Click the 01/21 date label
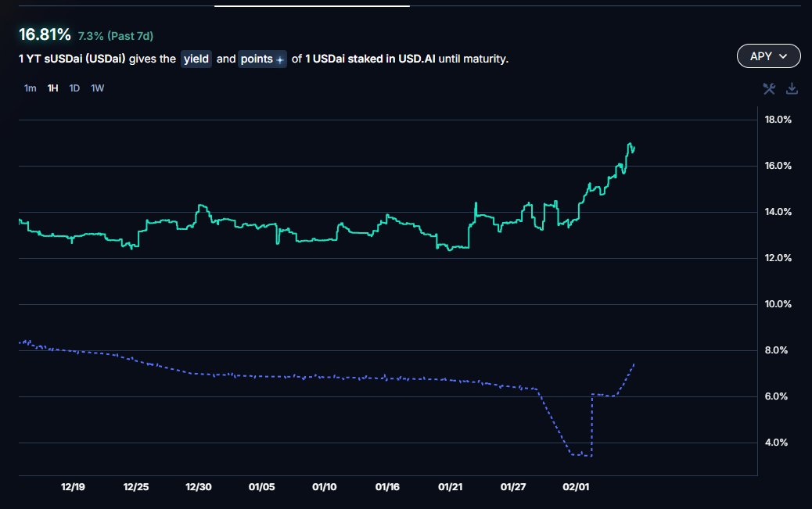 tap(450, 487)
